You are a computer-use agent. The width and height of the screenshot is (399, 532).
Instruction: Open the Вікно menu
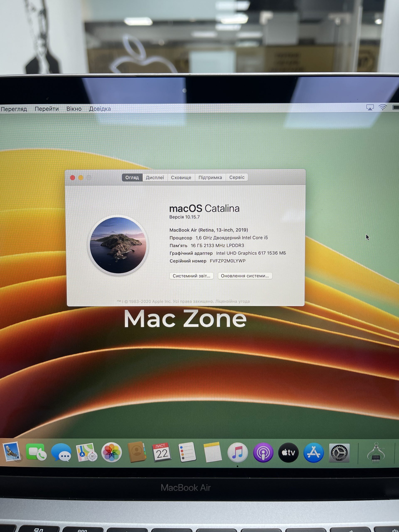click(74, 109)
